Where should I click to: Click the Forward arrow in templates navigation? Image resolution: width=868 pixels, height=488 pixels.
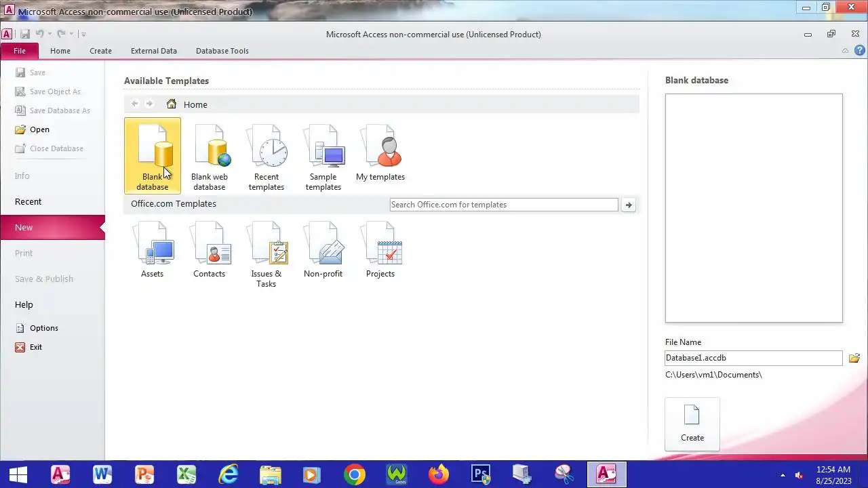[150, 104]
